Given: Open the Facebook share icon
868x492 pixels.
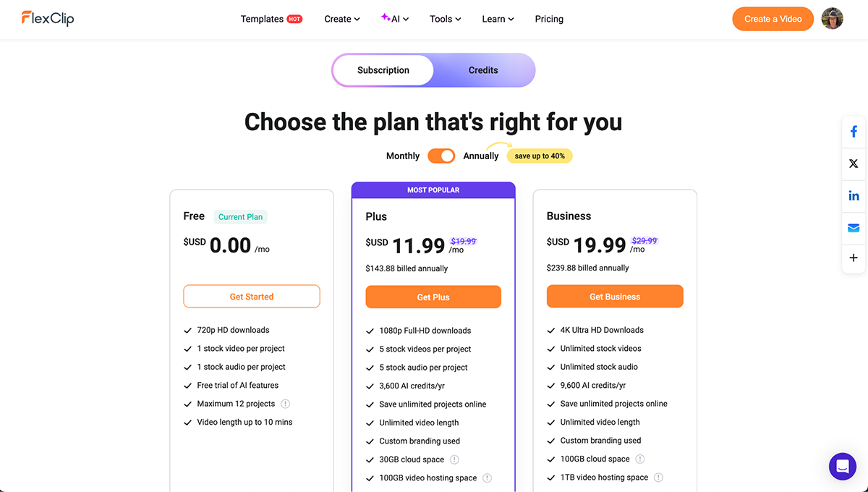Looking at the screenshot, I should click(x=854, y=131).
